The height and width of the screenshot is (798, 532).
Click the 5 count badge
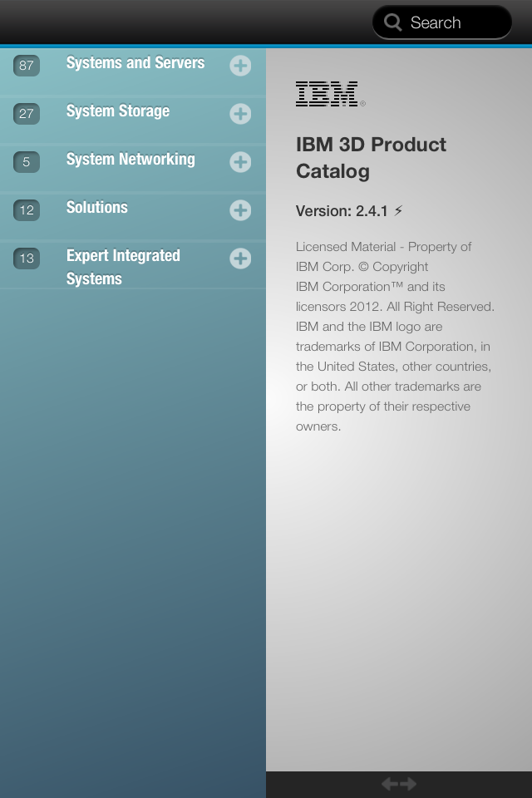pyautogui.click(x=27, y=162)
